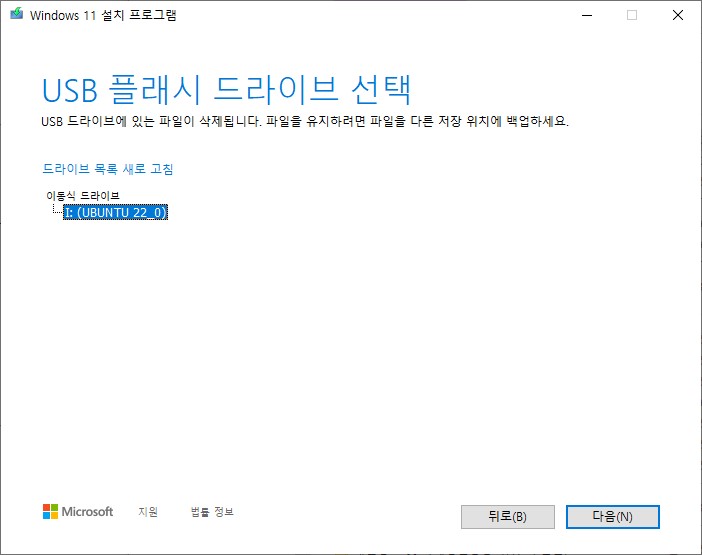Screen dimensions: 702x555
Task: Click the Windows 11 설치 프로그램 title text
Action: click(x=103, y=15)
